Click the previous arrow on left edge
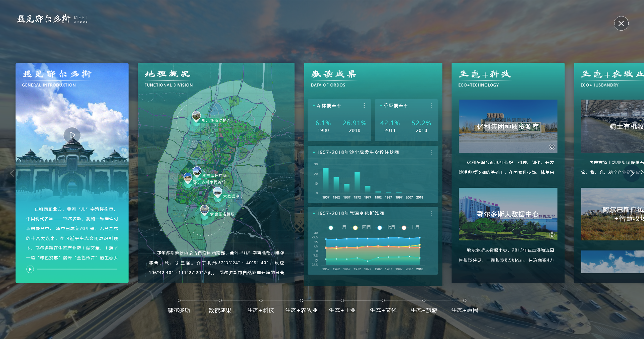 (12, 173)
